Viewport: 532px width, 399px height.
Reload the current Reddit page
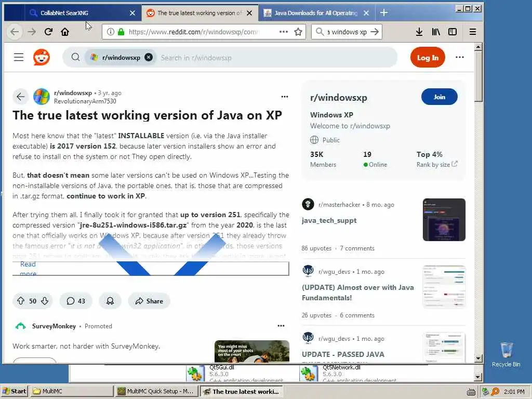pos(48,32)
